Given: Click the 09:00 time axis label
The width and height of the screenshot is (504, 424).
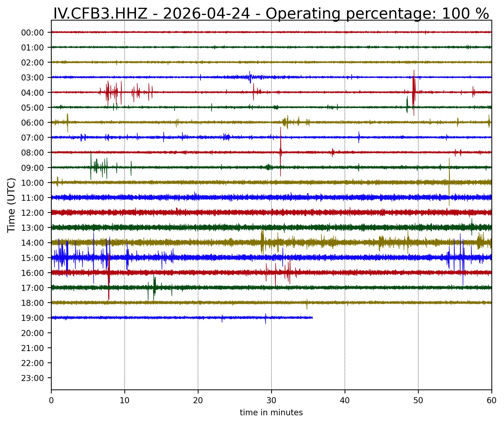Looking at the screenshot, I should point(32,168).
